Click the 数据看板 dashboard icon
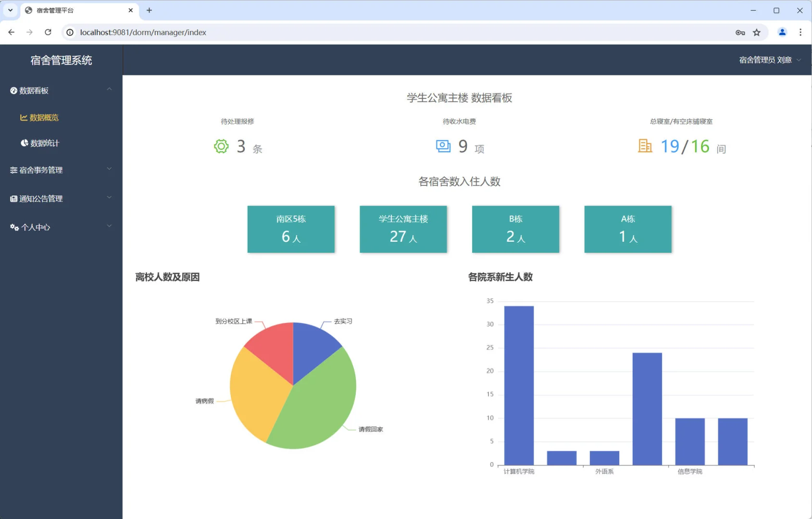Screen dimensions: 812x519 (12, 90)
